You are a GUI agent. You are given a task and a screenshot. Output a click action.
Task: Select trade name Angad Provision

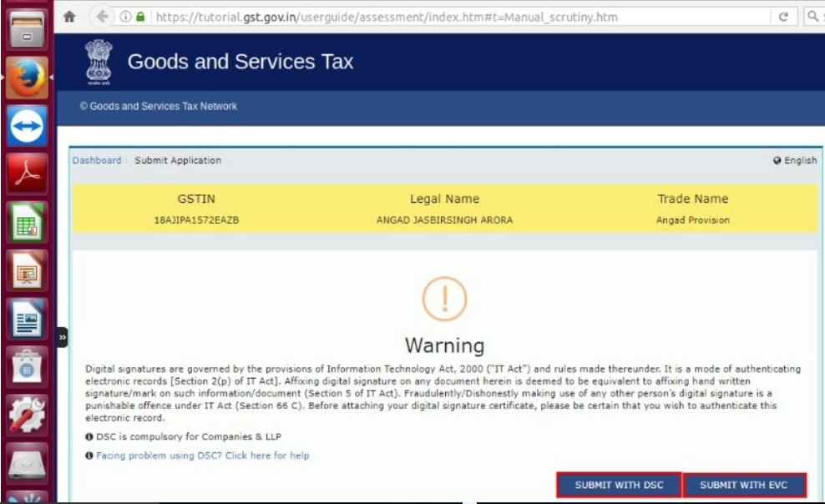tap(693, 220)
